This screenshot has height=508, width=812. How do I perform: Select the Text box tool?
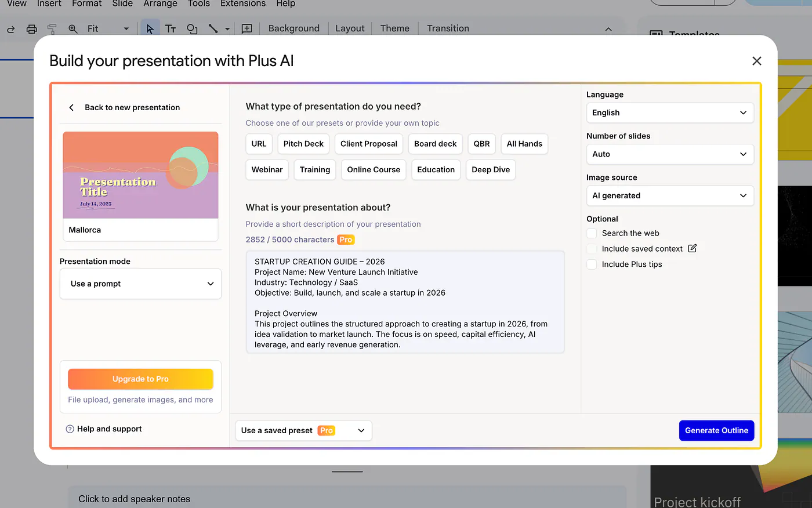171,29
